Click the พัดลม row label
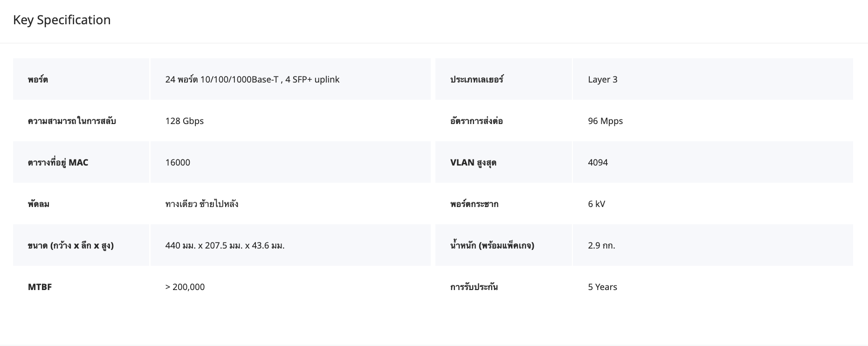Viewport: 868px width, 346px height. pos(39,204)
